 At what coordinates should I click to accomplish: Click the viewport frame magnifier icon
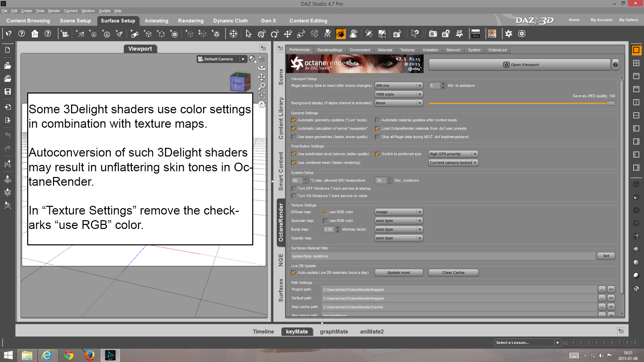(262, 86)
